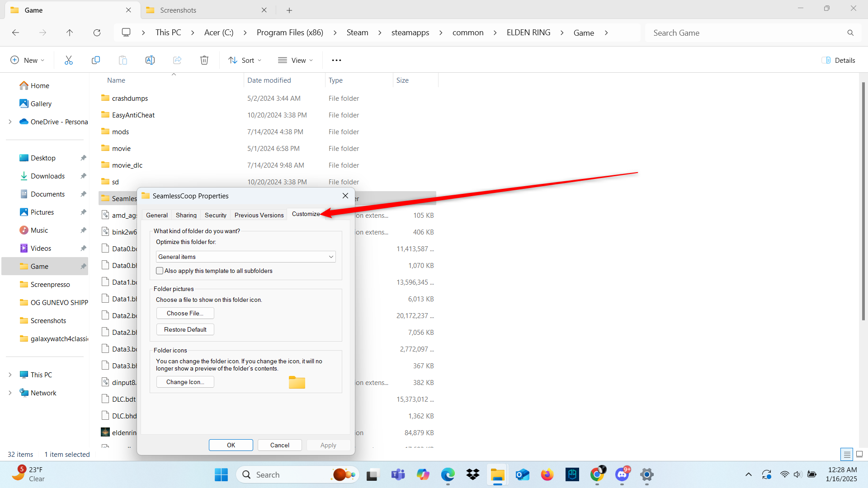Click the Cut scissors icon
Image resolution: width=868 pixels, height=488 pixels.
[69, 60]
